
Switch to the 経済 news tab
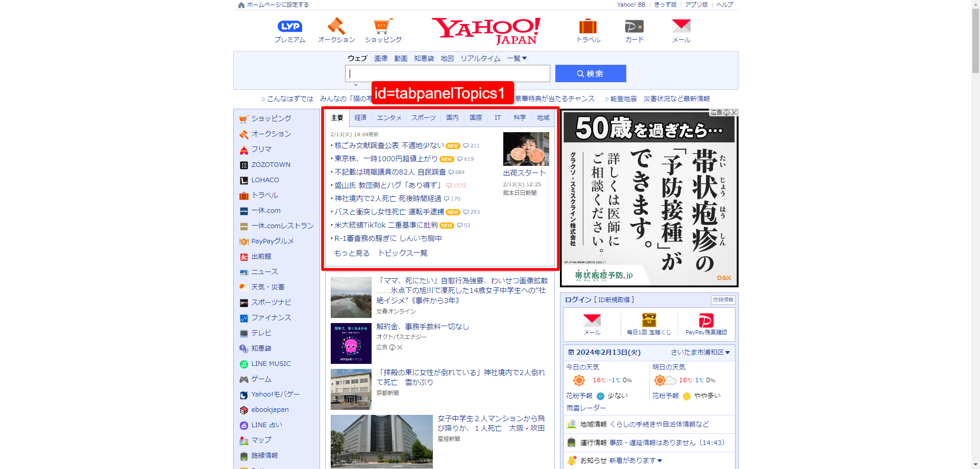click(360, 118)
